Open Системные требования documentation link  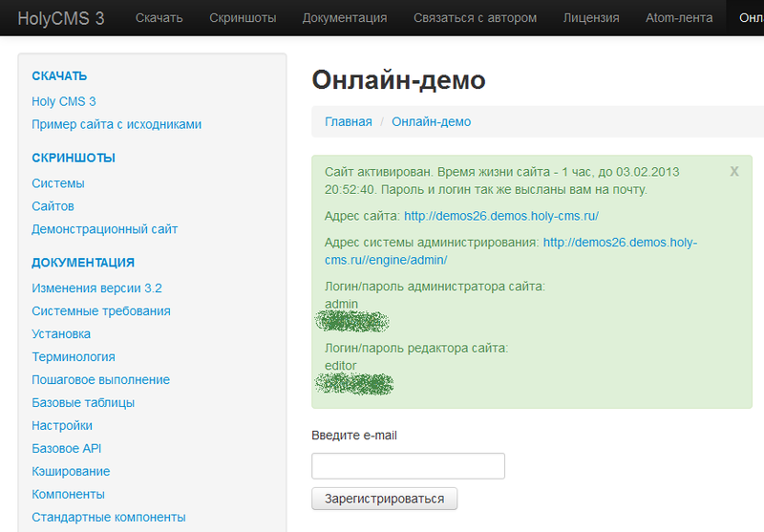tap(101, 310)
